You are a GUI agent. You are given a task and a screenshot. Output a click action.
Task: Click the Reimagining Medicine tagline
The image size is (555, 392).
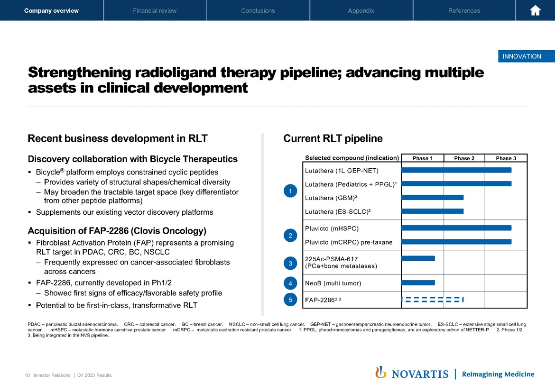pos(498,374)
